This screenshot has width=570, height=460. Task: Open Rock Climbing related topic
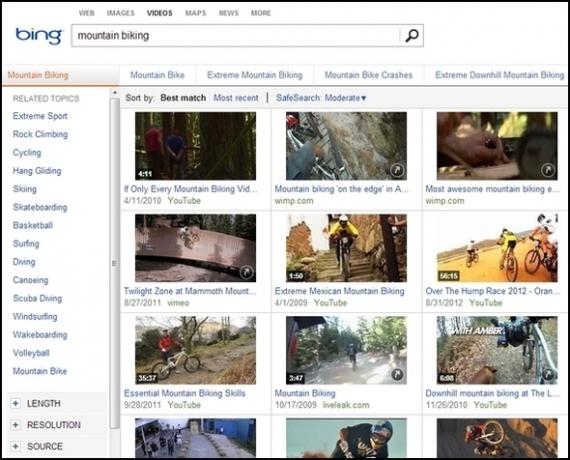pos(40,134)
